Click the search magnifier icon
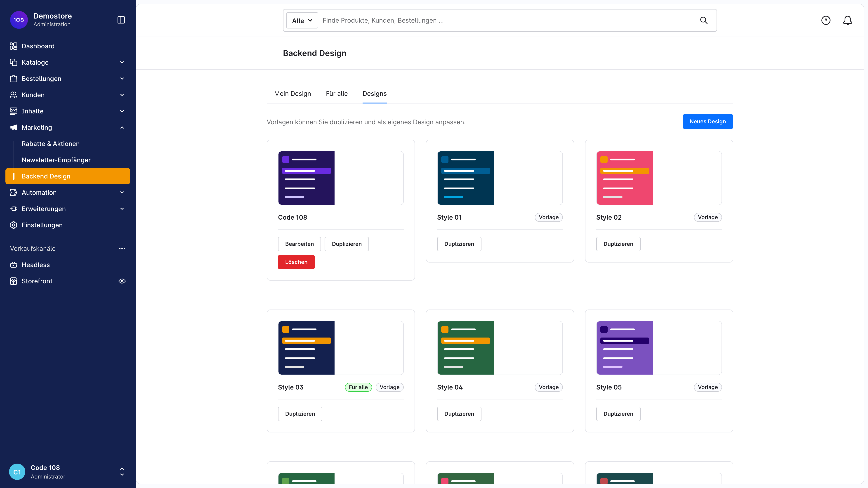This screenshot has width=868, height=488. point(704,20)
